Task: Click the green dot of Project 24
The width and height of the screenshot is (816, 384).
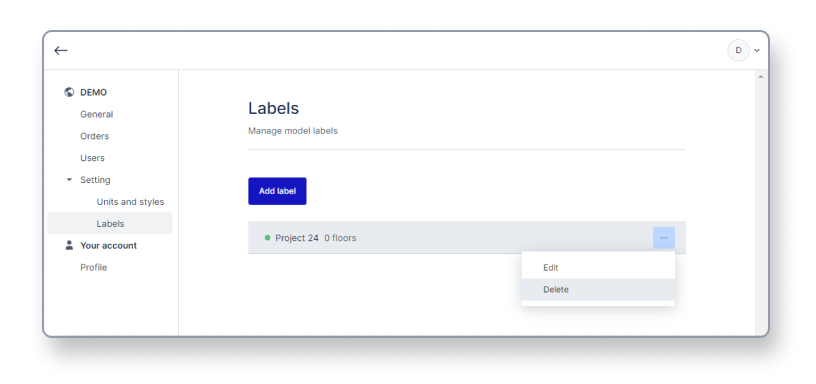Action: point(267,238)
